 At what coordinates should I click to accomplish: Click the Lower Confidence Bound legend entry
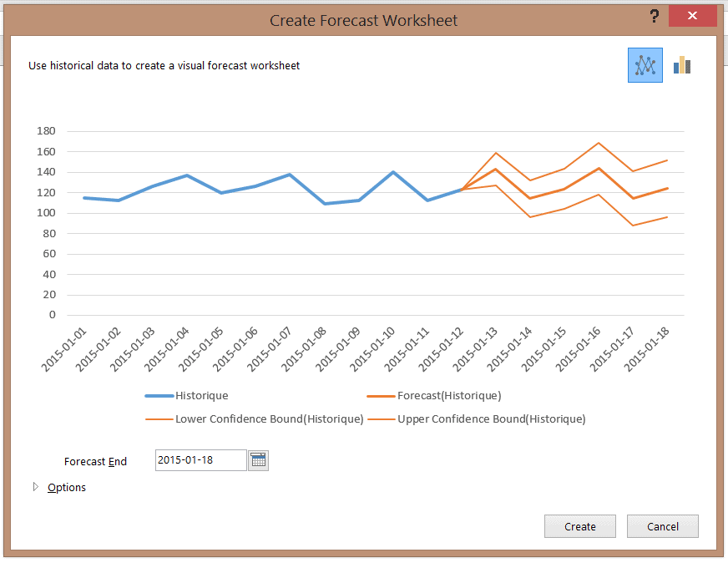tap(269, 418)
